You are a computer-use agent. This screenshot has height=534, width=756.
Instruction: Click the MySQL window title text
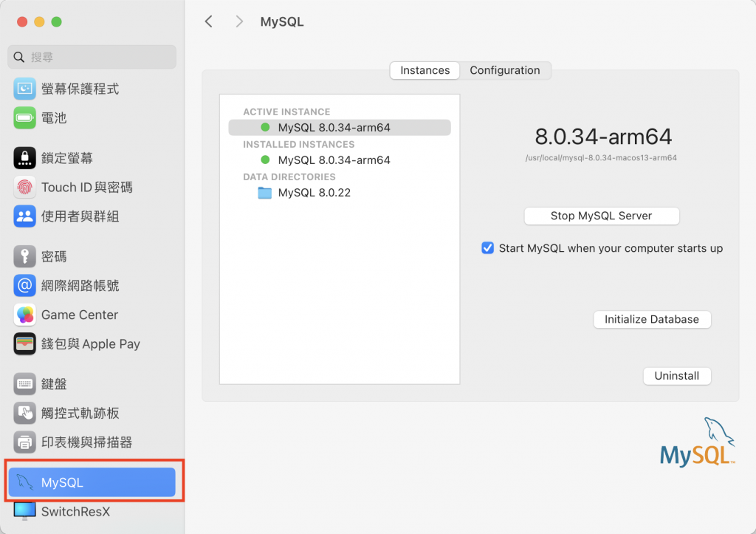282,21
